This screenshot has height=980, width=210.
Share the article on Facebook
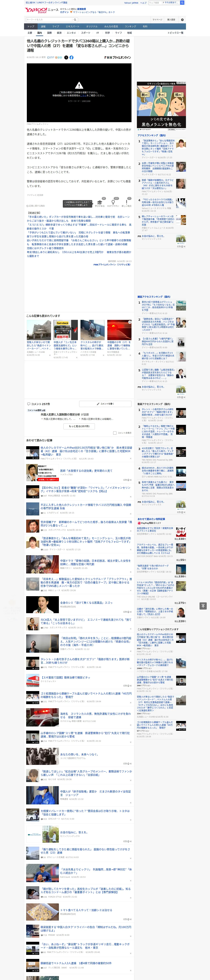point(71,57)
